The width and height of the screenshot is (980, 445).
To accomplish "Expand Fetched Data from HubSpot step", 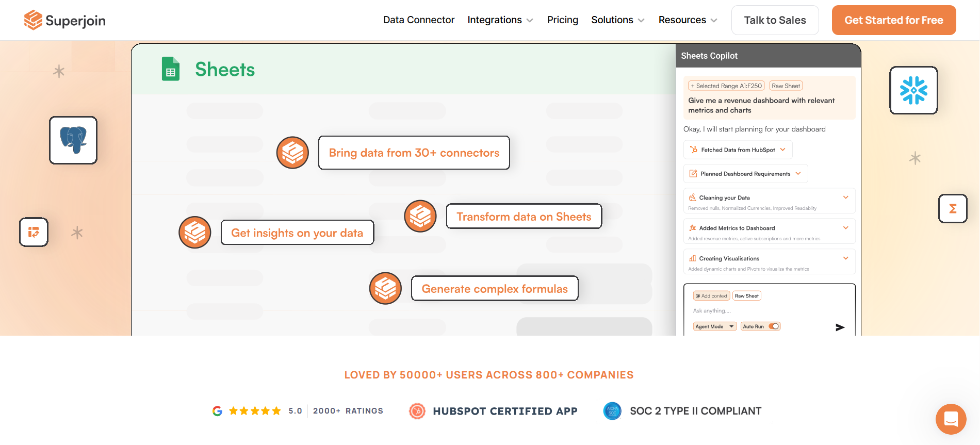I will click(782, 150).
